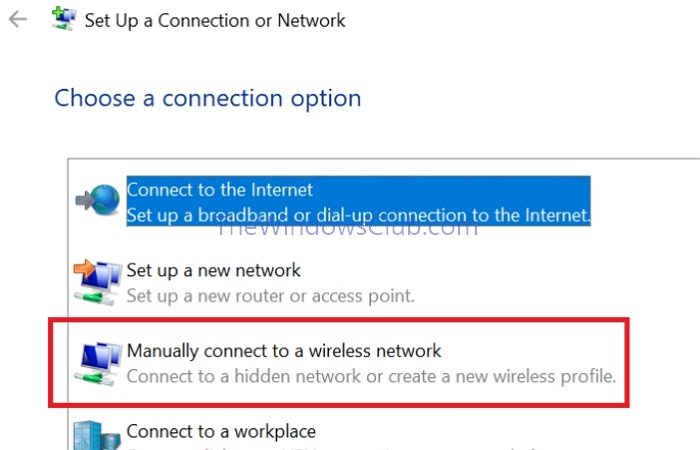The image size is (700, 450).
Task: Select the Connect to the Internet option
Action: (x=220, y=190)
